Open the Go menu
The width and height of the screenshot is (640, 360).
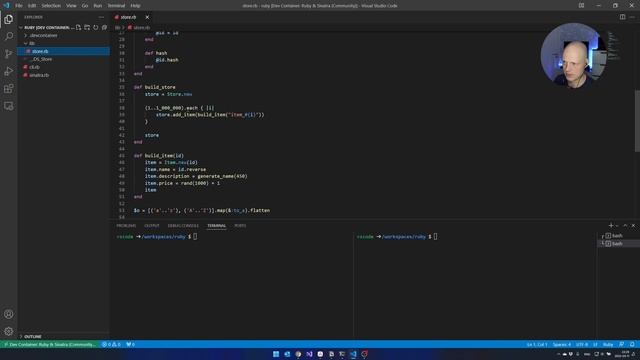[85, 6]
